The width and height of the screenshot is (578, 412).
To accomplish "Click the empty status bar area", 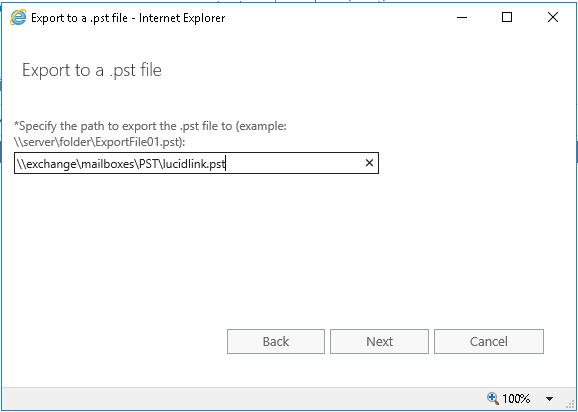I will pos(240,399).
